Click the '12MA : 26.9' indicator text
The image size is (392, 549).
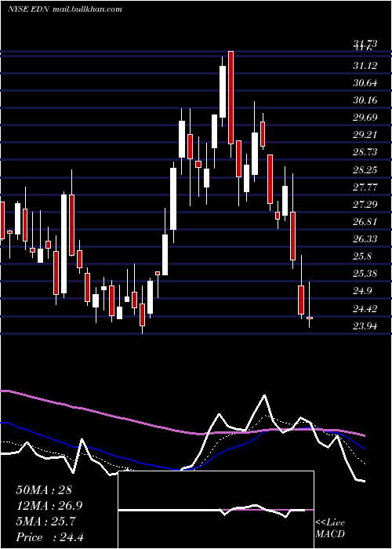49,506
